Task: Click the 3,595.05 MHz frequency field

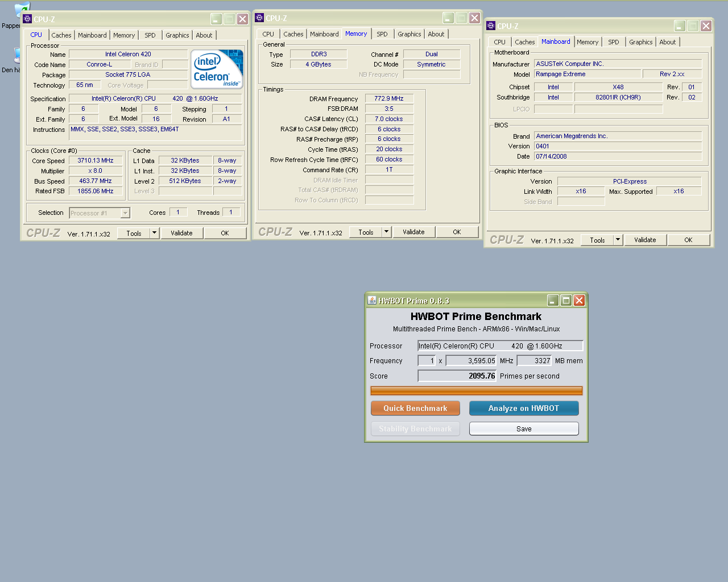Action: (x=471, y=360)
